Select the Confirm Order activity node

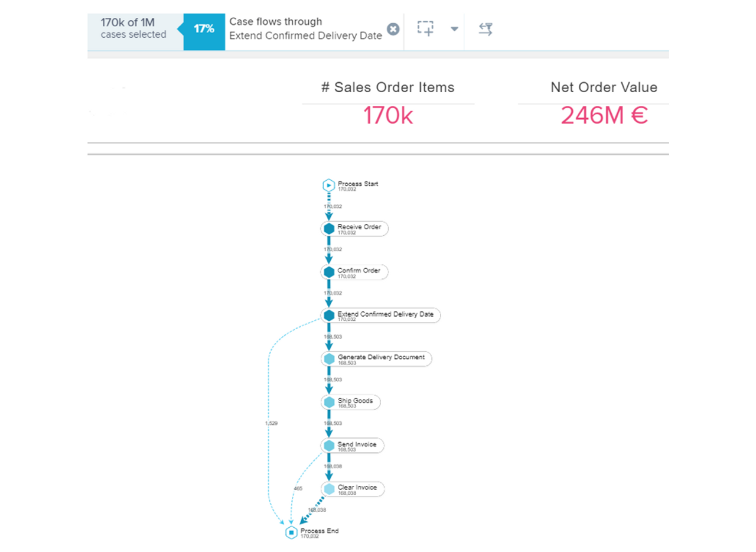[x=354, y=272]
